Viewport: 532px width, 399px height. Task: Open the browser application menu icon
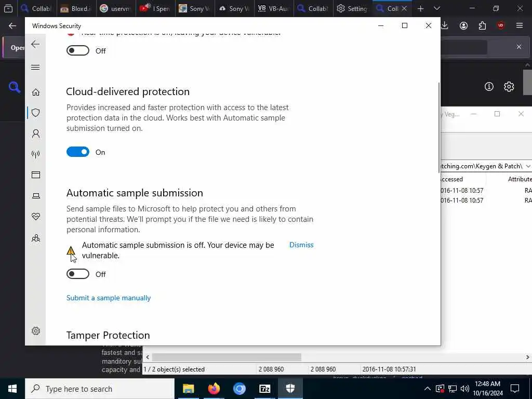pos(520,25)
